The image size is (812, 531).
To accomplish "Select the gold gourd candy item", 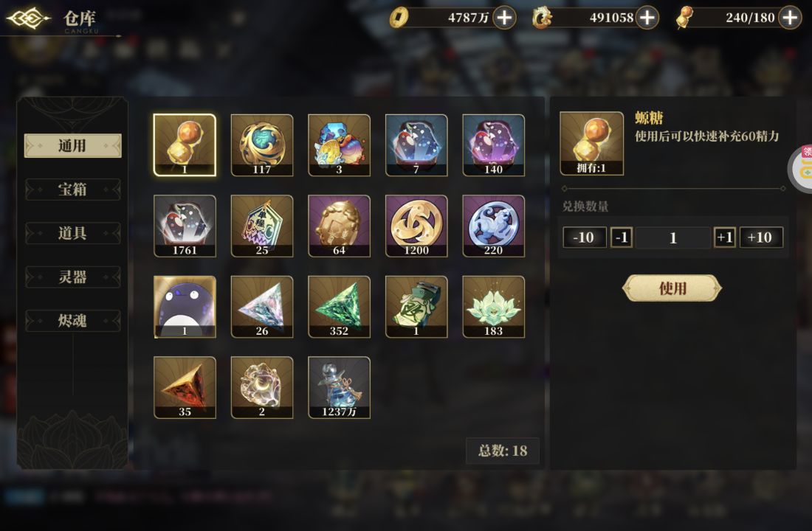I will pyautogui.click(x=185, y=145).
